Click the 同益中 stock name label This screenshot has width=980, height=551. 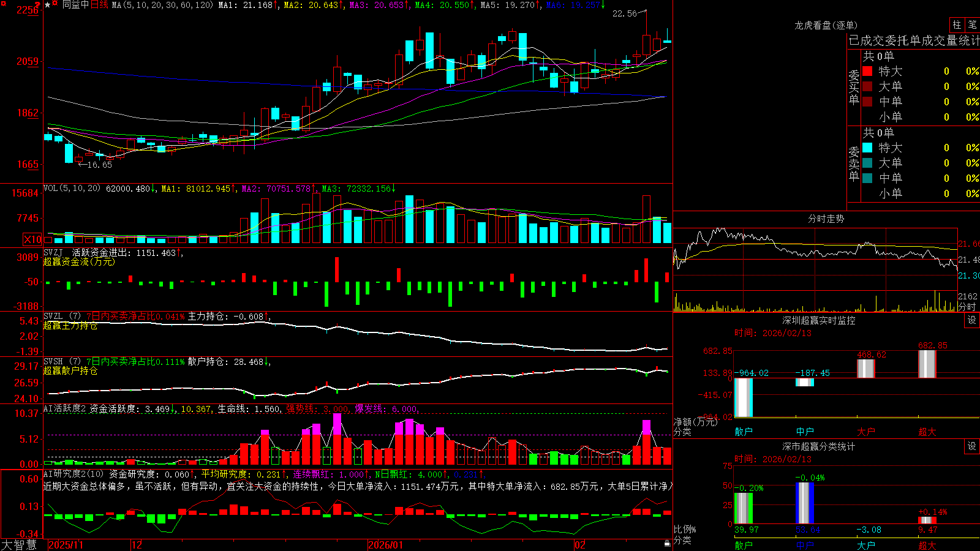tap(76, 5)
